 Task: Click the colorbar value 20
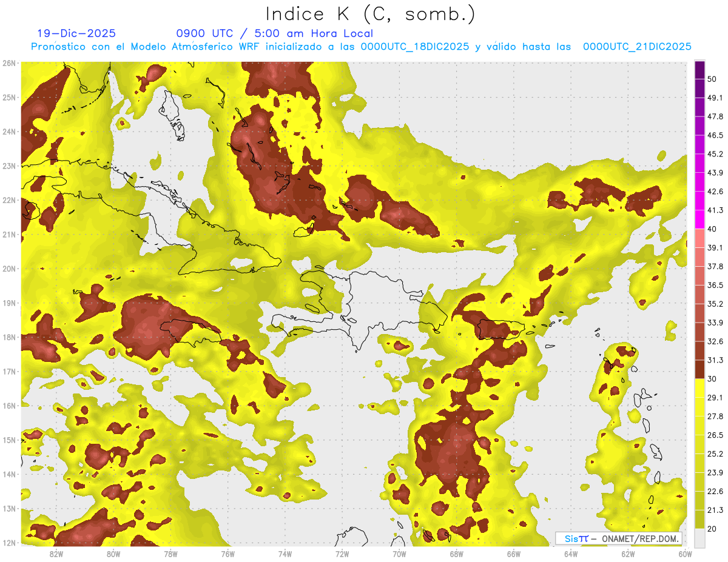(712, 529)
